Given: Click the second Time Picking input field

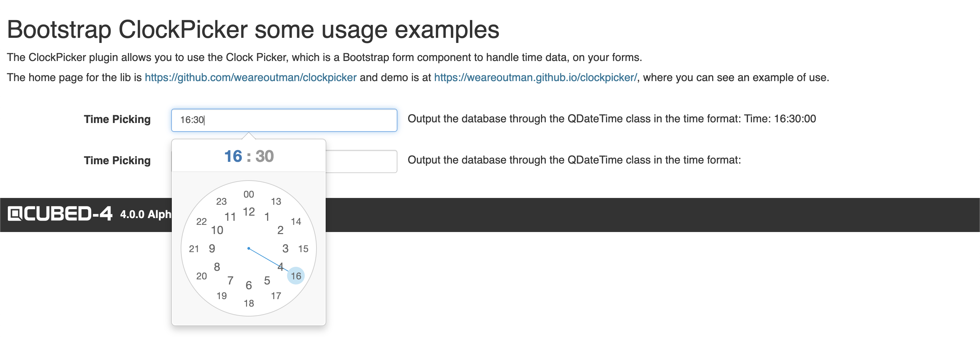Looking at the screenshot, I should pos(361,161).
